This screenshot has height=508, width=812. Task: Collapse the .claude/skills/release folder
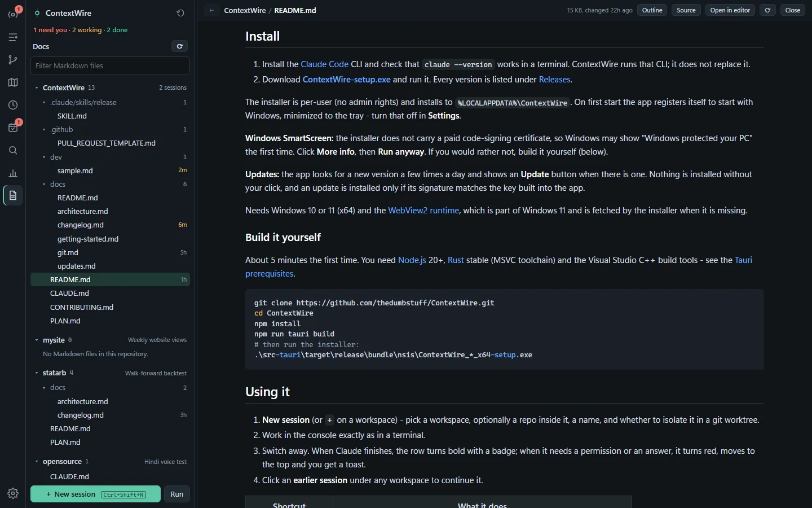click(44, 103)
